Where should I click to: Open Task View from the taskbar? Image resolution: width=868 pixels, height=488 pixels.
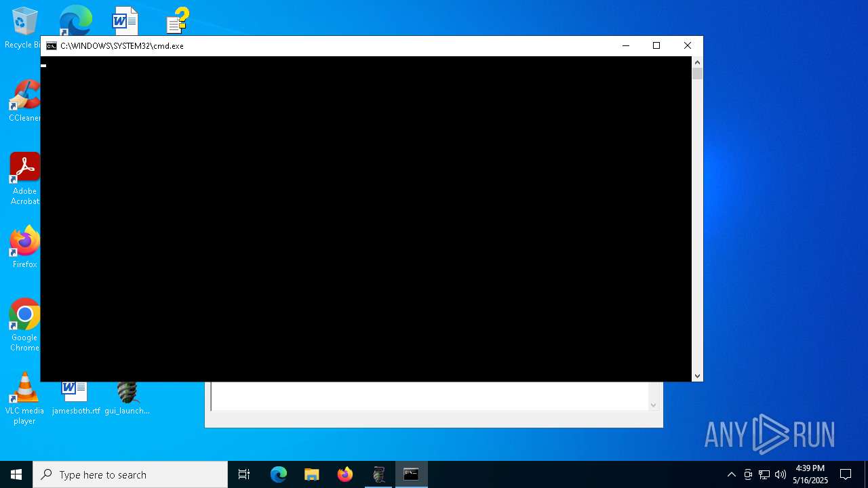pyautogui.click(x=244, y=474)
